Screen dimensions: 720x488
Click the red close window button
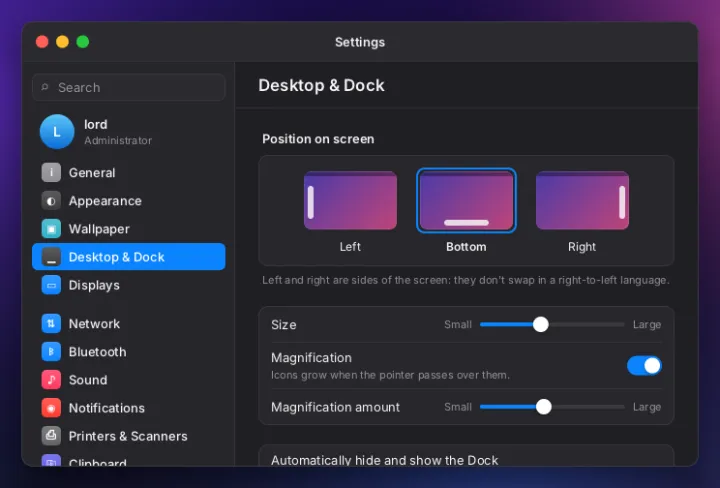[42, 42]
